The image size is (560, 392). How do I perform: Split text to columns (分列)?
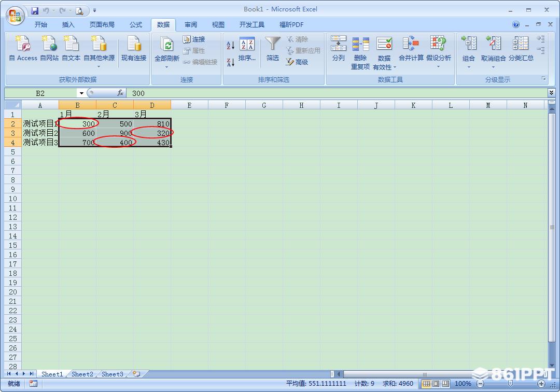point(338,49)
